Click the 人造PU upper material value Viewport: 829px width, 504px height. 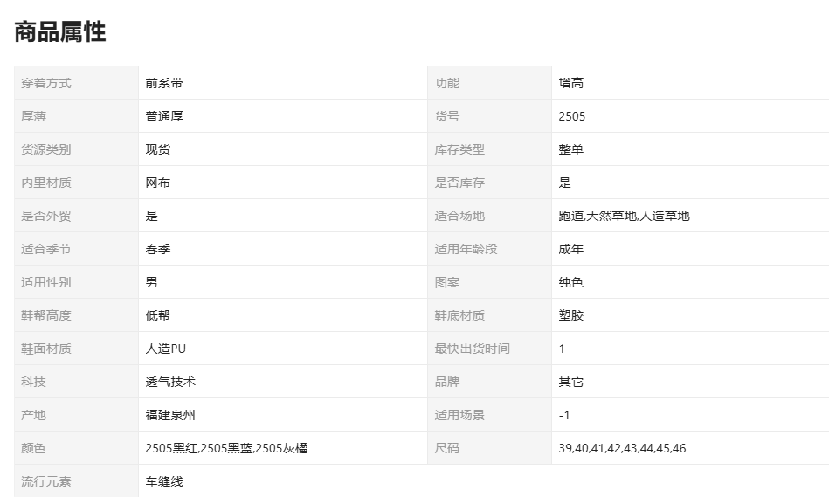(x=166, y=349)
